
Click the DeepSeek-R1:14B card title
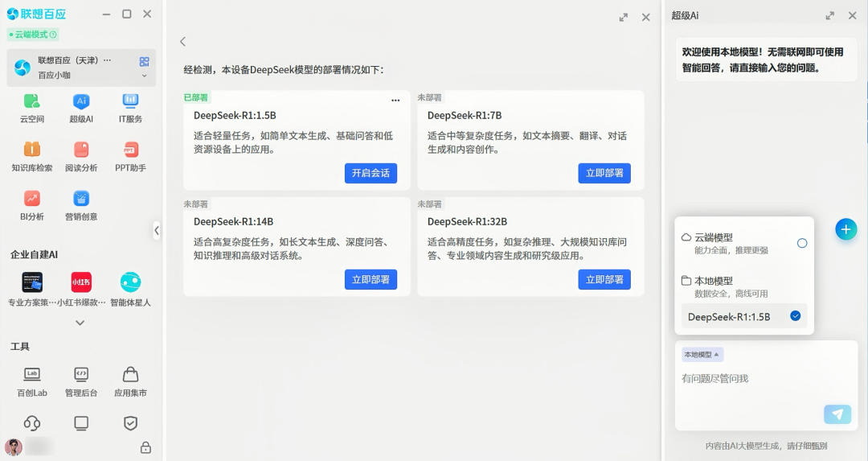point(234,221)
